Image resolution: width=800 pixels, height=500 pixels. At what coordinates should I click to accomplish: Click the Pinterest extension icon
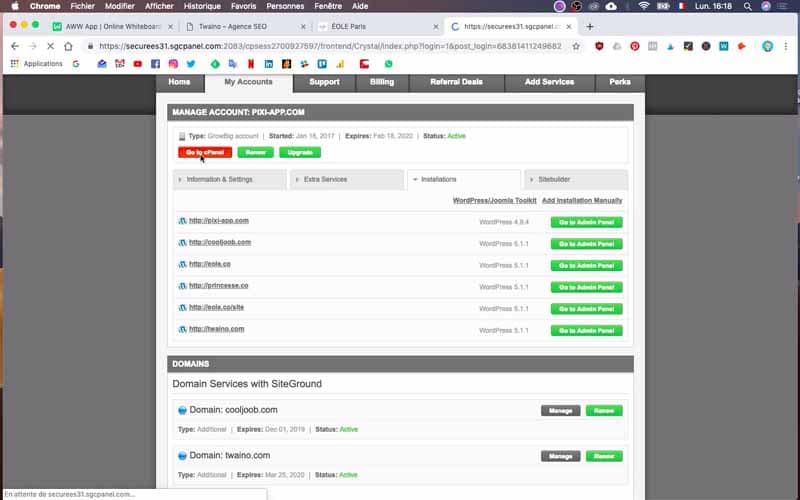coord(635,46)
